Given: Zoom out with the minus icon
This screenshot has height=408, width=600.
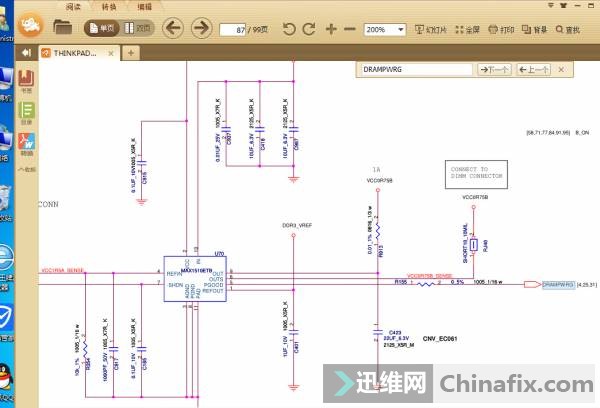Looking at the screenshot, I should coord(349,29).
